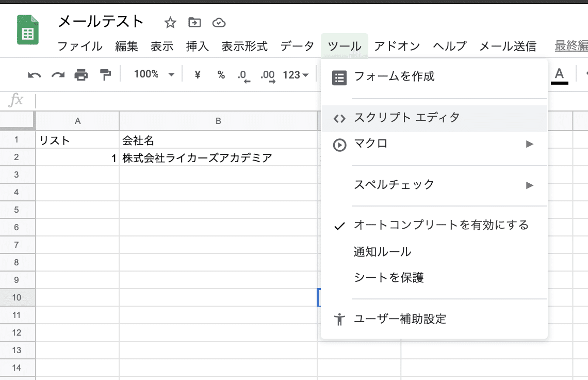This screenshot has height=380, width=588.
Task: Apply currency format with the ¥ icon
Action: tap(198, 74)
